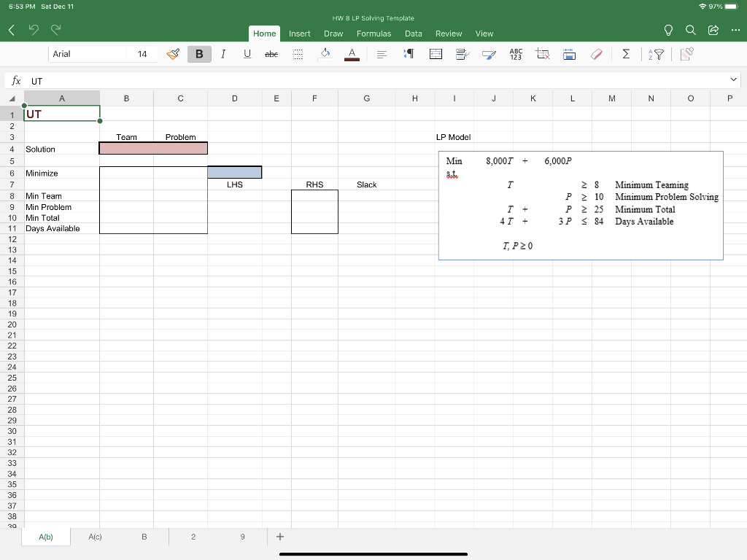Open sort and filter options
This screenshot has height=560, width=747.
pyautogui.click(x=656, y=54)
